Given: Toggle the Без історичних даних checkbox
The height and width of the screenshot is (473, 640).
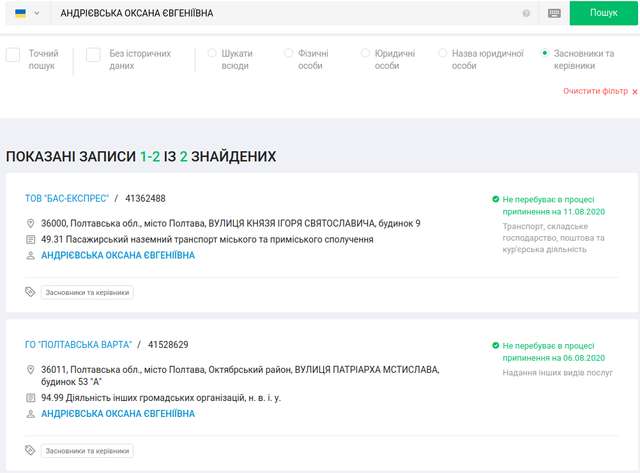Looking at the screenshot, I should click(x=93, y=55).
